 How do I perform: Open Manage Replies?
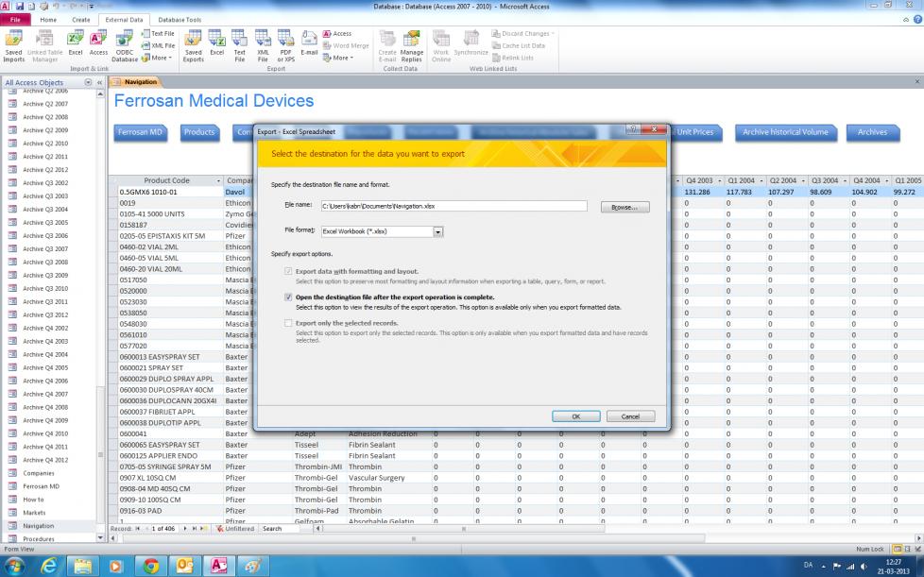[411, 46]
